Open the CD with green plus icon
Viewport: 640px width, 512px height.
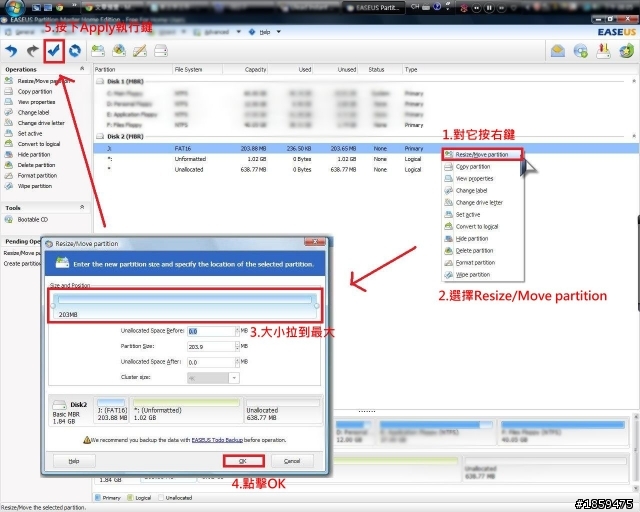point(580,51)
